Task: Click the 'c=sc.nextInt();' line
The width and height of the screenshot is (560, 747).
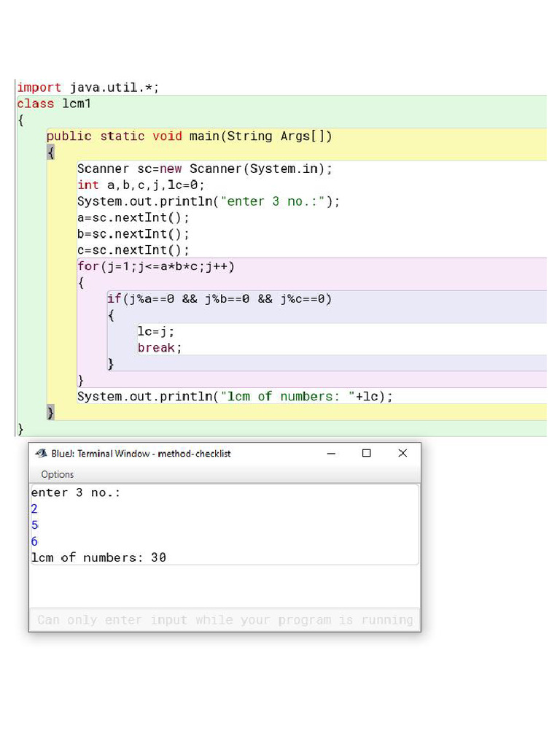Action: pos(133,250)
